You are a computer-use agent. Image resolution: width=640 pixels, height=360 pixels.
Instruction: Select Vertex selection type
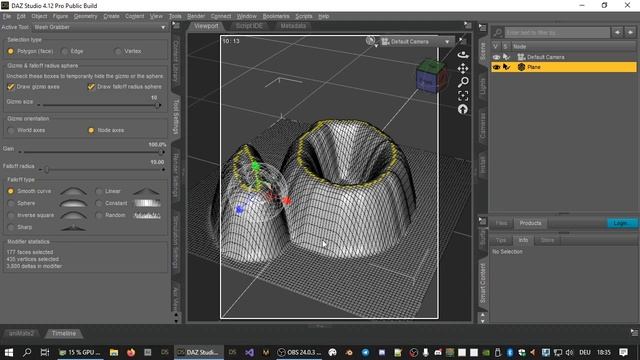coord(118,51)
